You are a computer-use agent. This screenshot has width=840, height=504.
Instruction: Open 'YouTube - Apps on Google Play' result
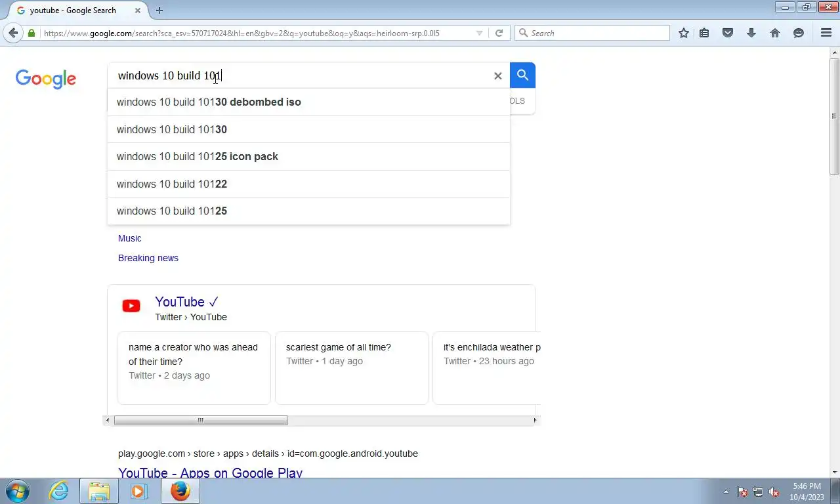click(x=210, y=472)
